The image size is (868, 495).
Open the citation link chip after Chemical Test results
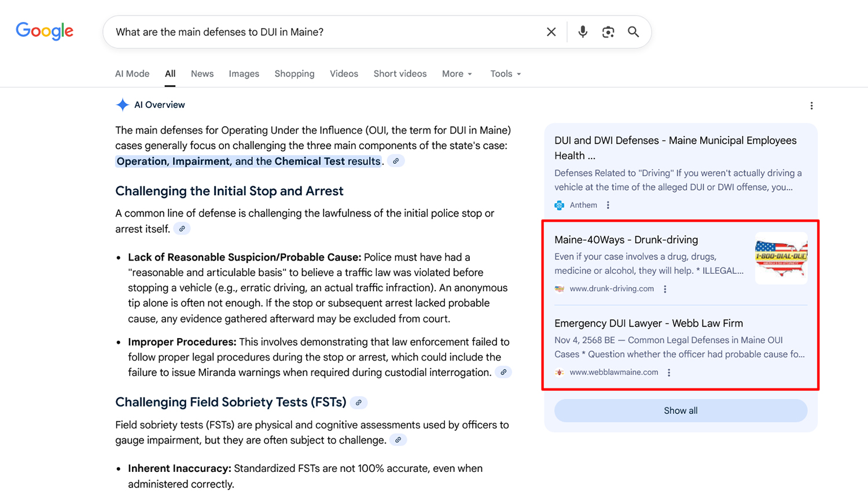coord(396,161)
